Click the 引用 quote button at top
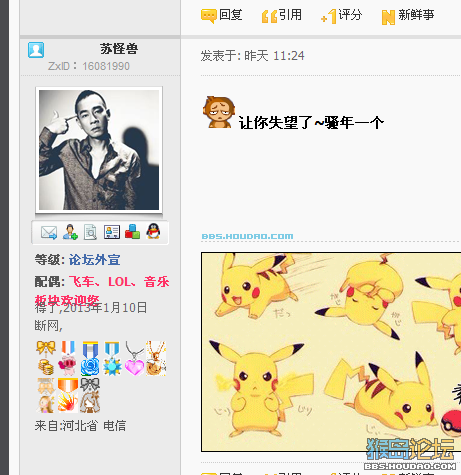The height and width of the screenshot is (475, 461). [282, 15]
